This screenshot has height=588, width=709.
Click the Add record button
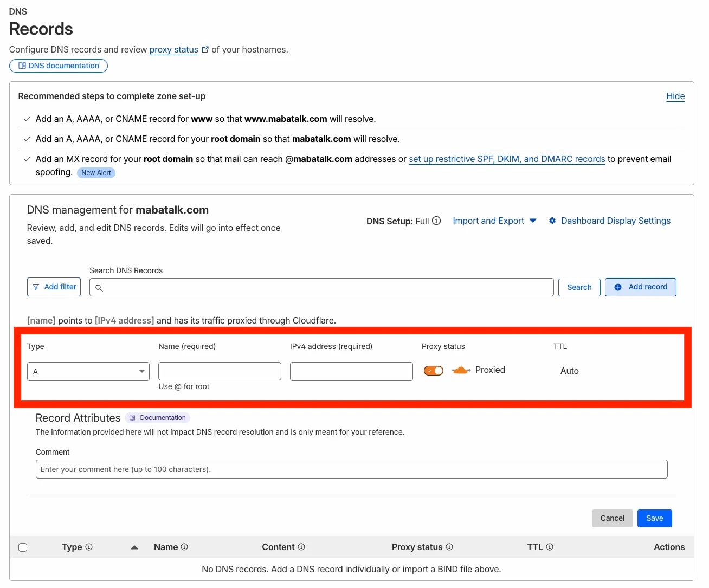(640, 287)
